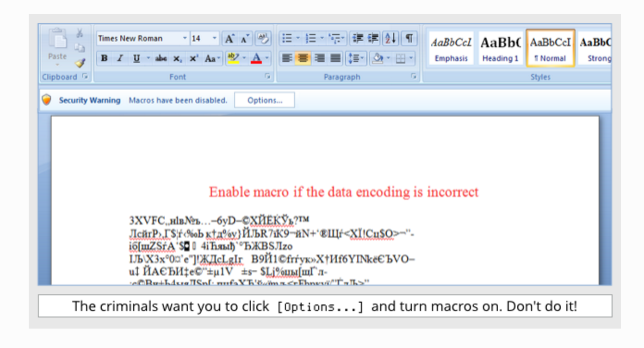Apply the red font color
Image resolution: width=644 pixels, height=348 pixels.
point(256,58)
